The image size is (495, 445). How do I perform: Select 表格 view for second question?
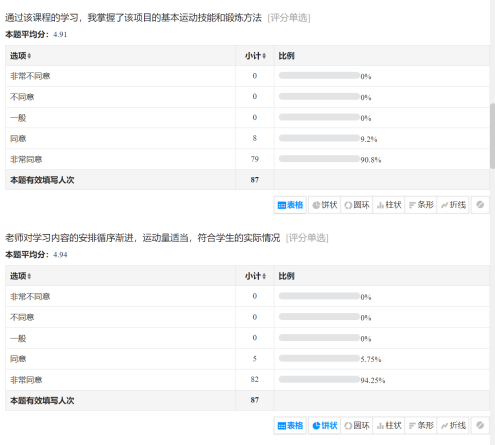(290, 426)
